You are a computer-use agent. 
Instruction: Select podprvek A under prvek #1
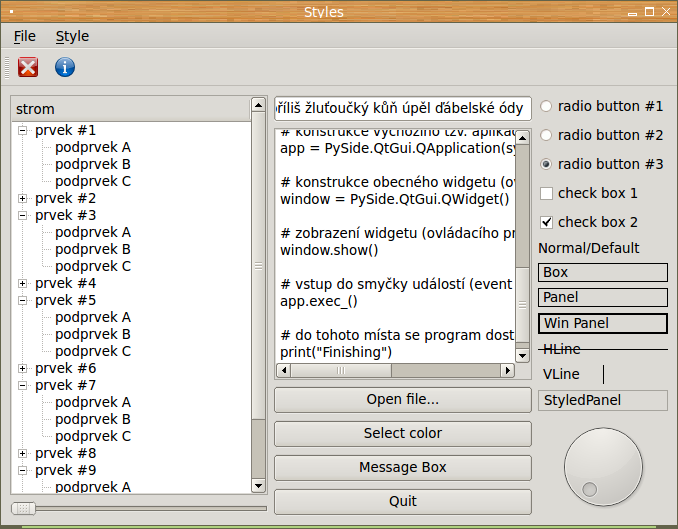[x=93, y=147]
